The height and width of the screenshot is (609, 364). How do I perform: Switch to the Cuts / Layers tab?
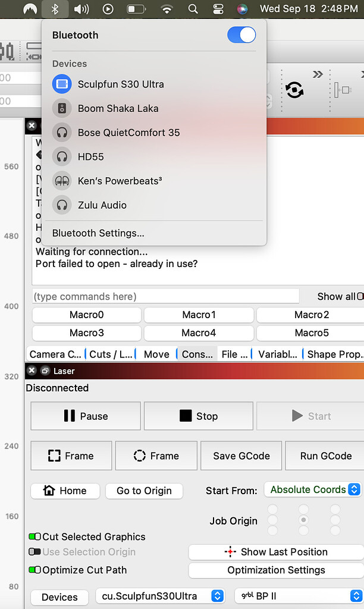pyautogui.click(x=111, y=354)
